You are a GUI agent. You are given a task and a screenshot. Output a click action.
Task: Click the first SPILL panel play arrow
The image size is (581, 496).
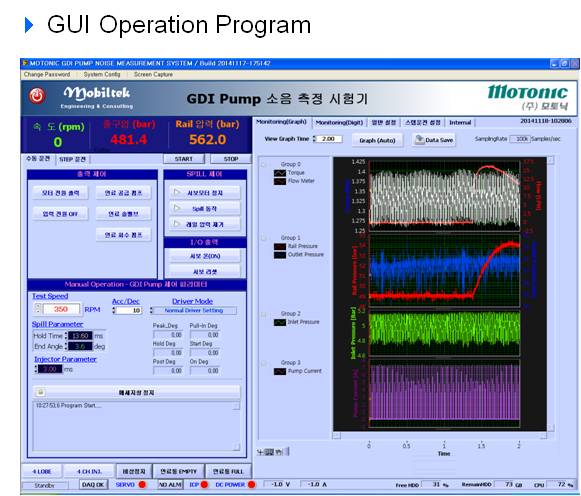pos(177,192)
